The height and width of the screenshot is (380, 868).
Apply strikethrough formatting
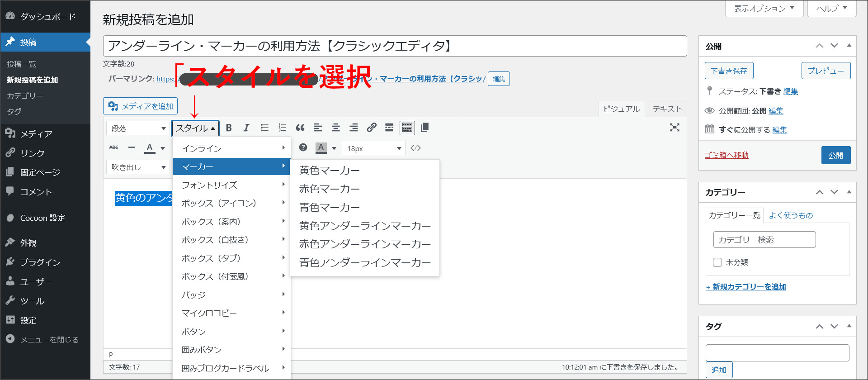pos(114,147)
